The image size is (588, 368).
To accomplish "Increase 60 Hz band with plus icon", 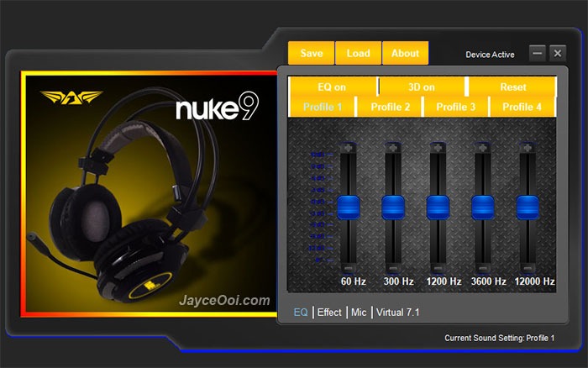I will [x=349, y=148].
